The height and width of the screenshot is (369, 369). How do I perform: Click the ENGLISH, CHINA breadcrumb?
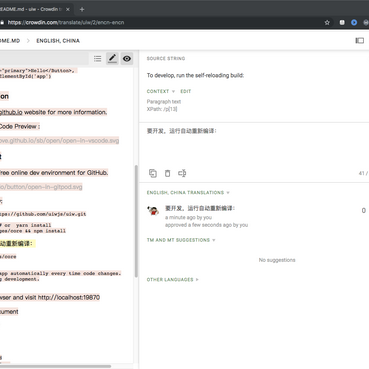point(58,41)
